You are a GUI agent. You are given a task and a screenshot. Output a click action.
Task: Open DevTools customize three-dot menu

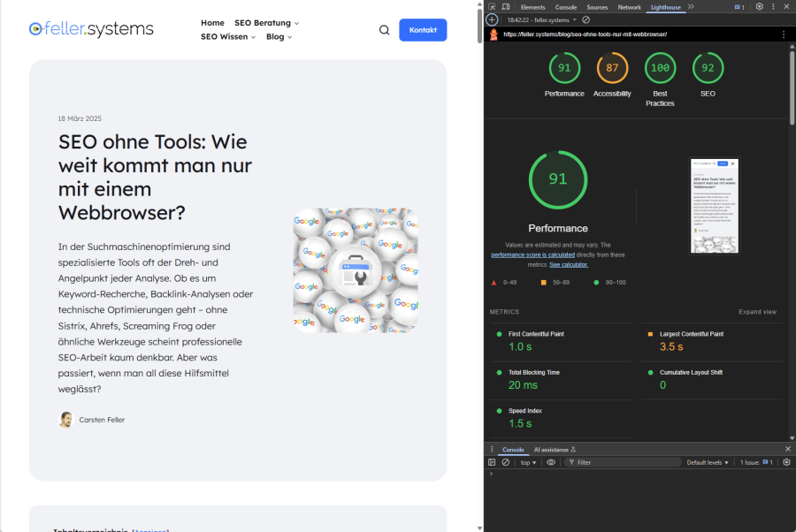(773, 6)
